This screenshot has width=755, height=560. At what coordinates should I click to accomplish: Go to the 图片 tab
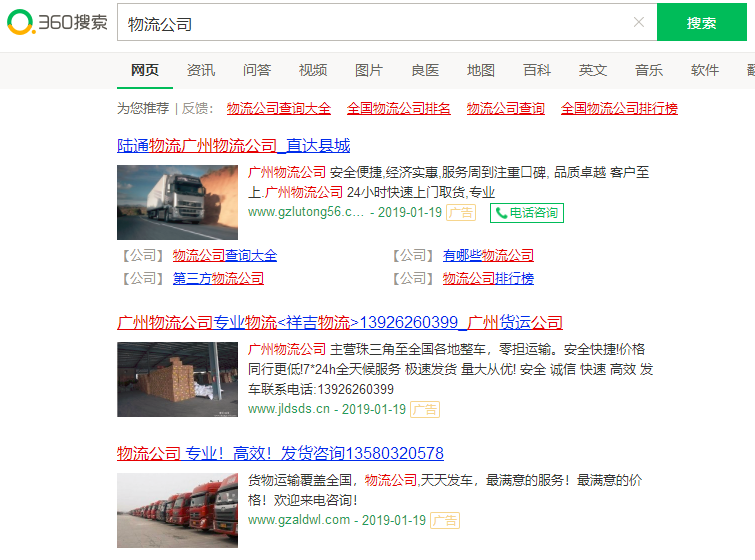[x=369, y=70]
